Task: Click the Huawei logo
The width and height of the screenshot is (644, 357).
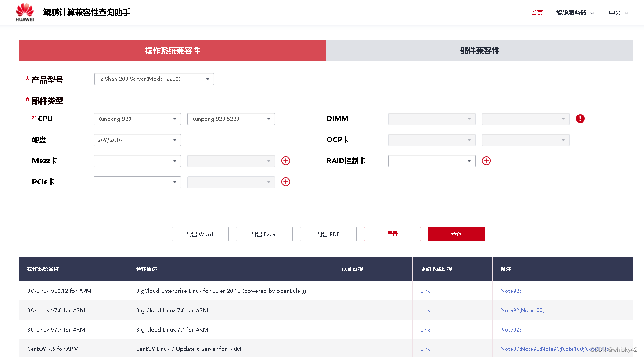Action: 25,12
